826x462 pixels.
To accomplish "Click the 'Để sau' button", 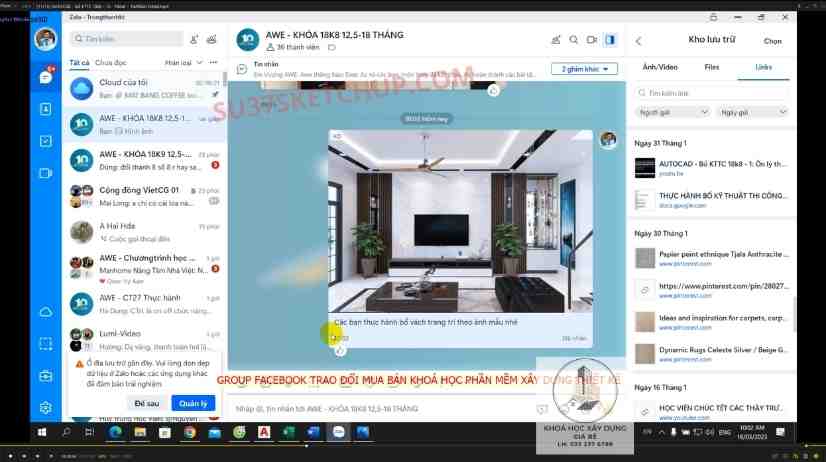I will pyautogui.click(x=146, y=402).
